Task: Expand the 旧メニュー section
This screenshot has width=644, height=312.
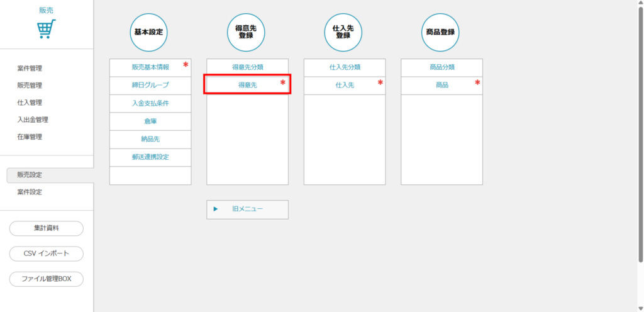Action: point(247,209)
